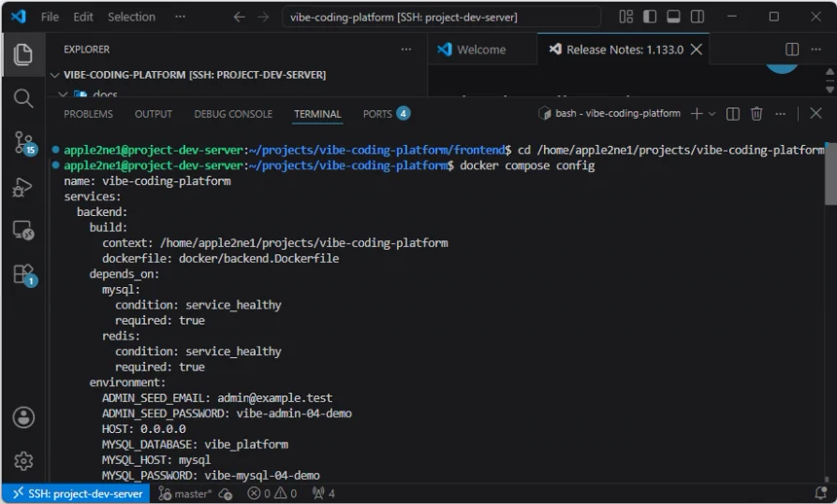This screenshot has height=504, width=837.
Task: Select the TERMINAL panel tab
Action: click(x=317, y=114)
